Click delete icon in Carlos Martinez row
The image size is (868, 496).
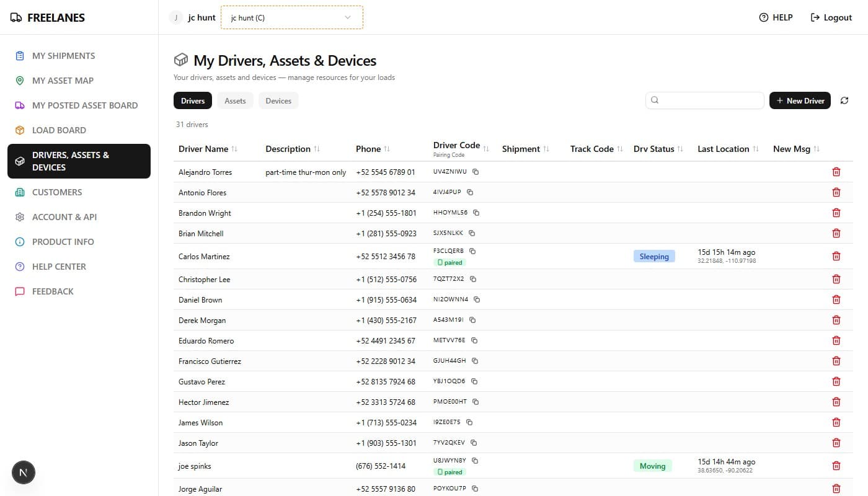click(836, 256)
